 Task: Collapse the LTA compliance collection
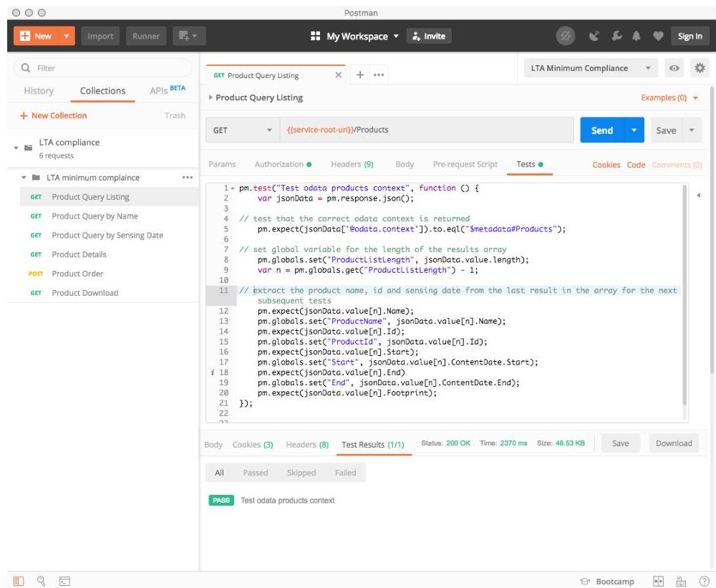pyautogui.click(x=16, y=148)
